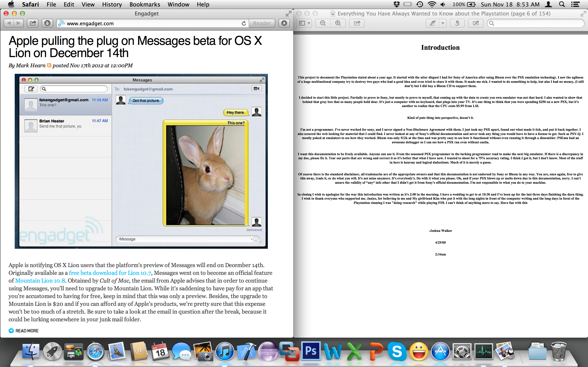Open Photoshop from the Dock
This screenshot has width=588, height=367.
click(x=311, y=351)
